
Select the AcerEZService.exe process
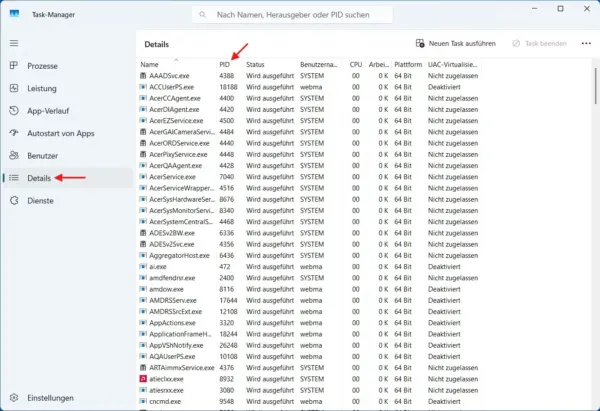tap(309, 121)
